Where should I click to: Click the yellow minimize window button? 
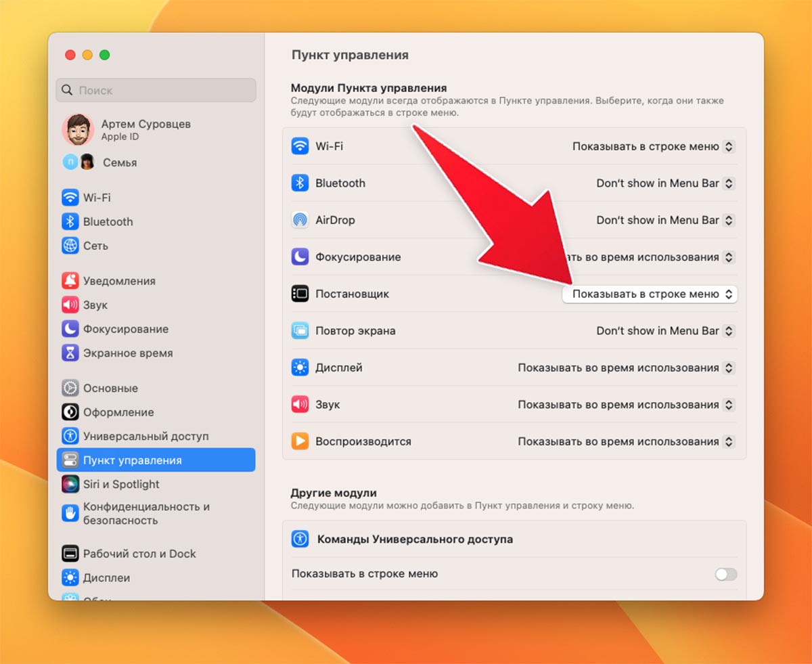[87, 55]
